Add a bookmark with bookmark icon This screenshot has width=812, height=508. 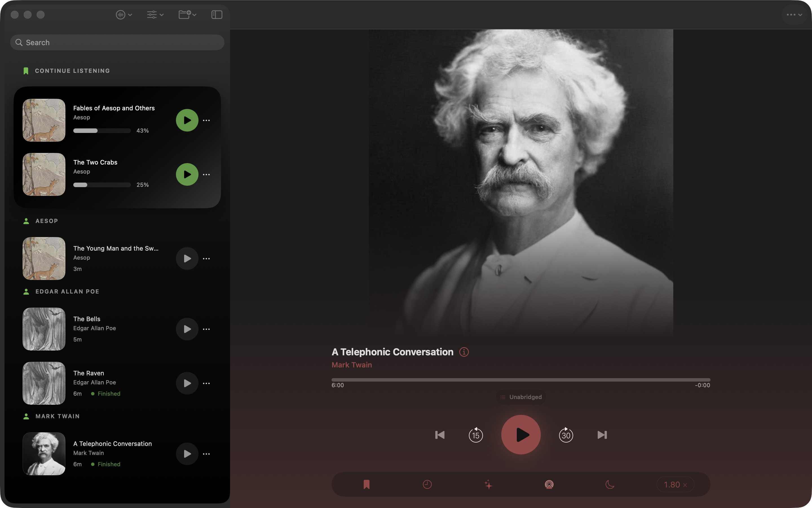tap(367, 484)
